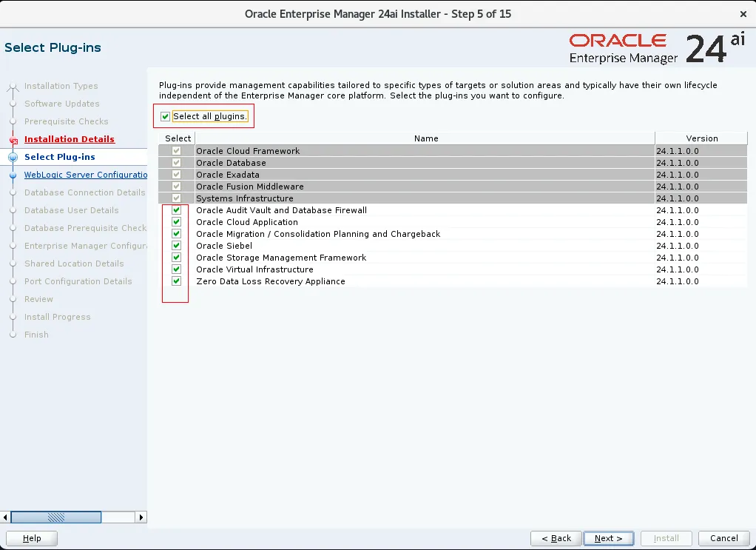Deselect Oracle Audit Vault and Database Firewall

coord(175,210)
